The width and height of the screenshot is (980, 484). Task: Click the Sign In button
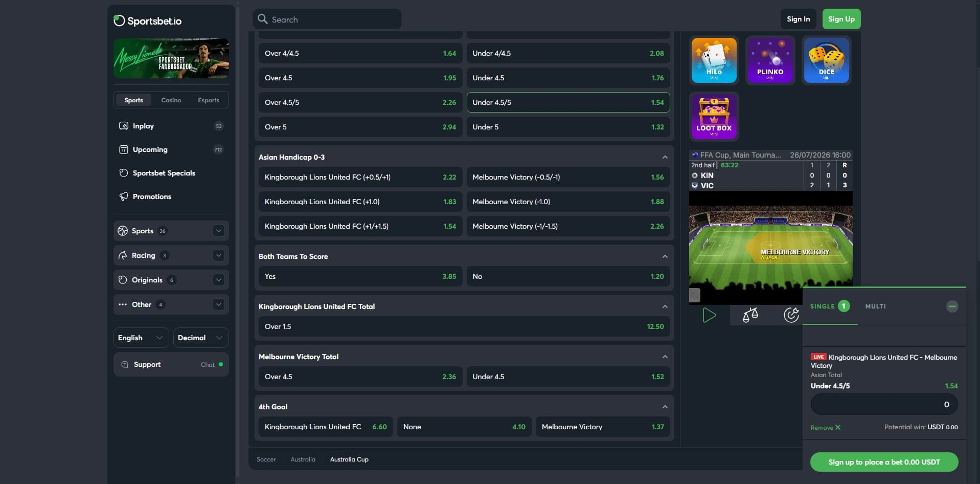798,19
